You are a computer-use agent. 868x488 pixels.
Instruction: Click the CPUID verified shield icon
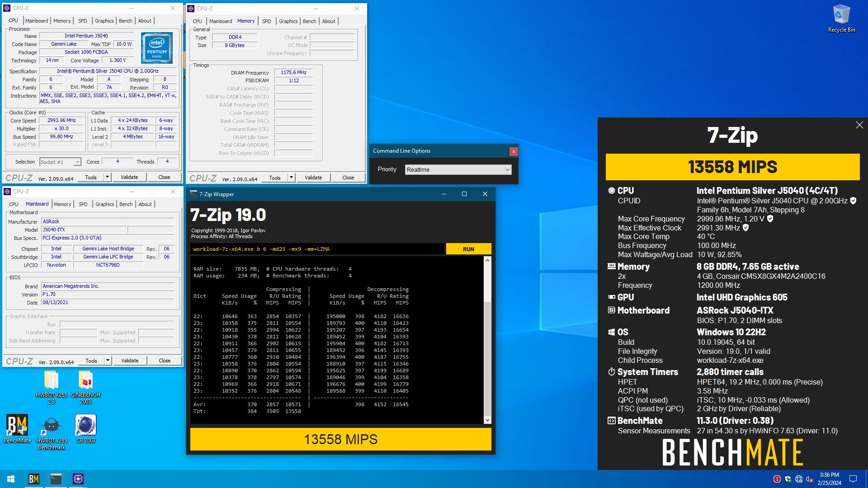coord(853,201)
